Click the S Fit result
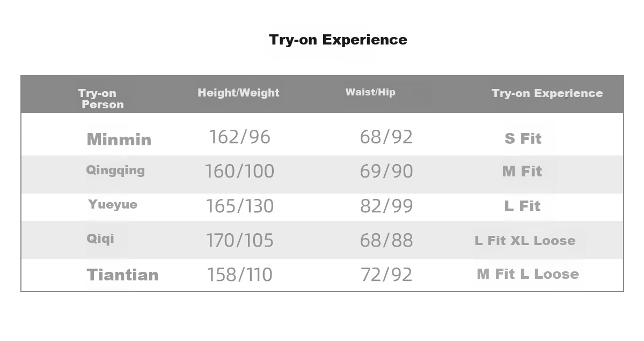Image resolution: width=644 pixels, height=341 pixels. (523, 139)
